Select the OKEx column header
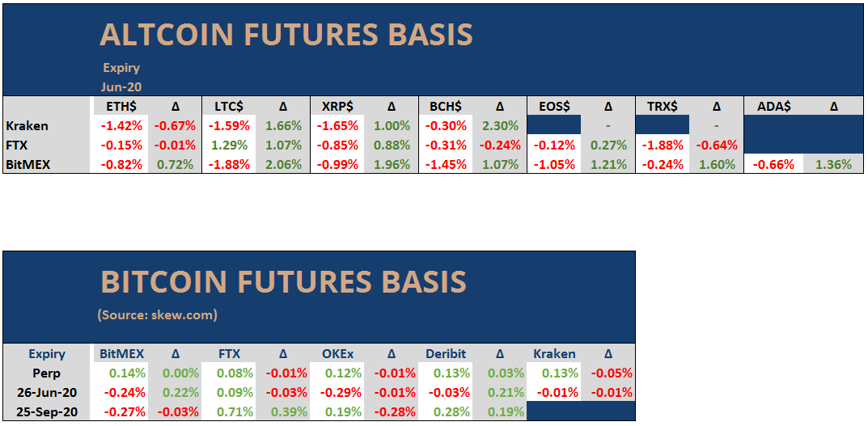868x426 pixels. (x=337, y=353)
